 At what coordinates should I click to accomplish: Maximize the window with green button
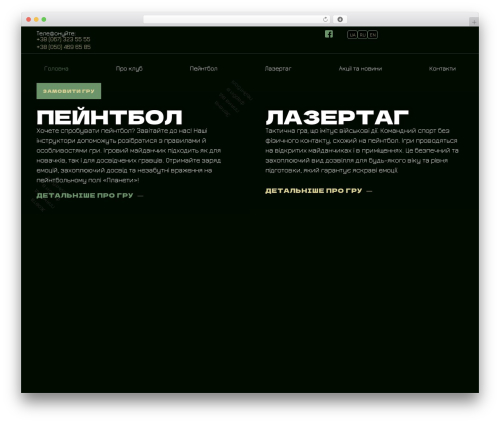(44, 19)
